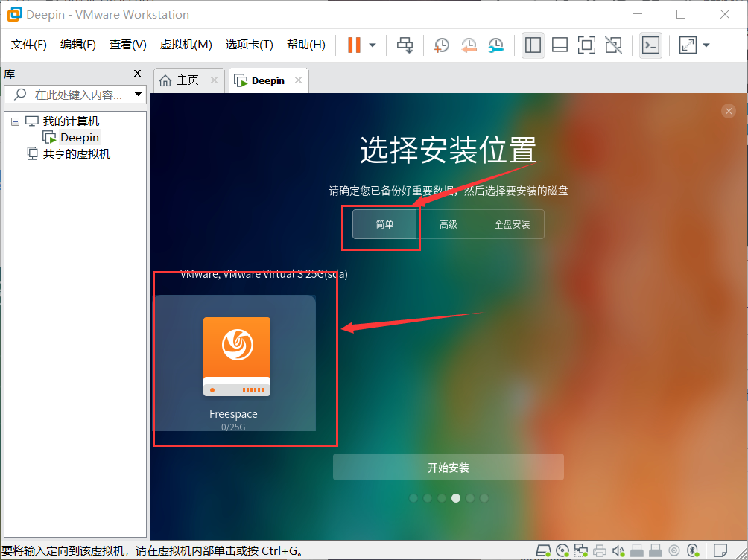
Task: Select the Freespace 0/25G disk partition
Action: [x=234, y=363]
